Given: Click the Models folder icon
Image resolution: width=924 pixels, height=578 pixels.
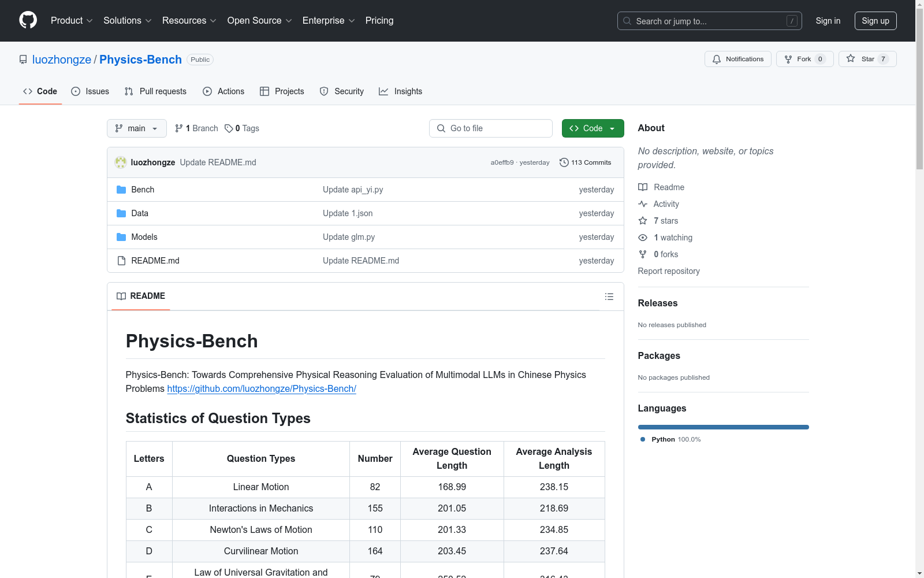Looking at the screenshot, I should [121, 237].
